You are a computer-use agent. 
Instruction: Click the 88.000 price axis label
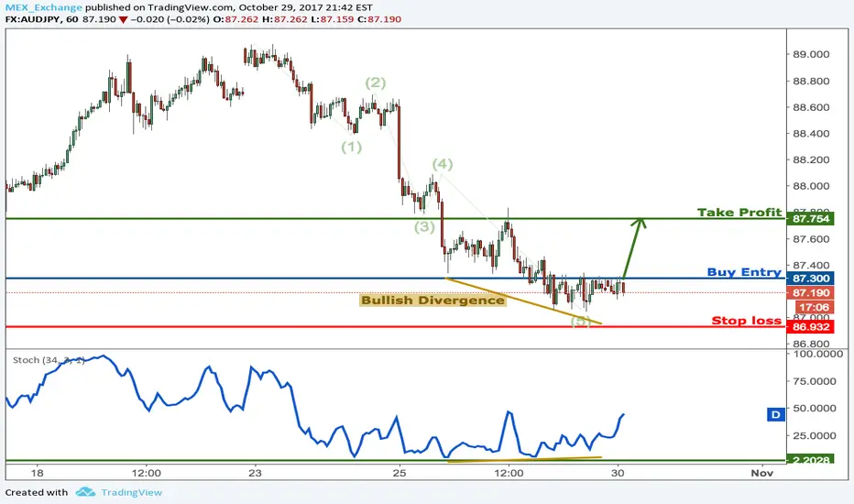pos(811,186)
